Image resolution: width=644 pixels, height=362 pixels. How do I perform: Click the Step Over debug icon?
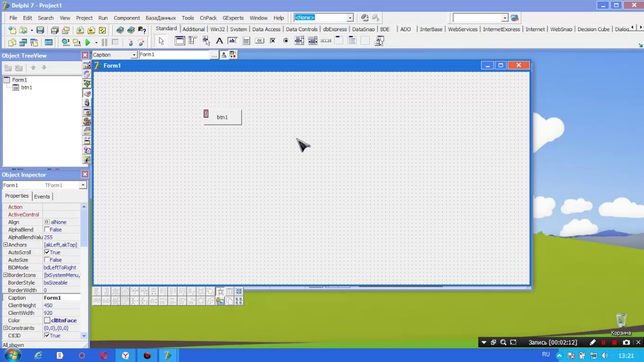click(141, 43)
